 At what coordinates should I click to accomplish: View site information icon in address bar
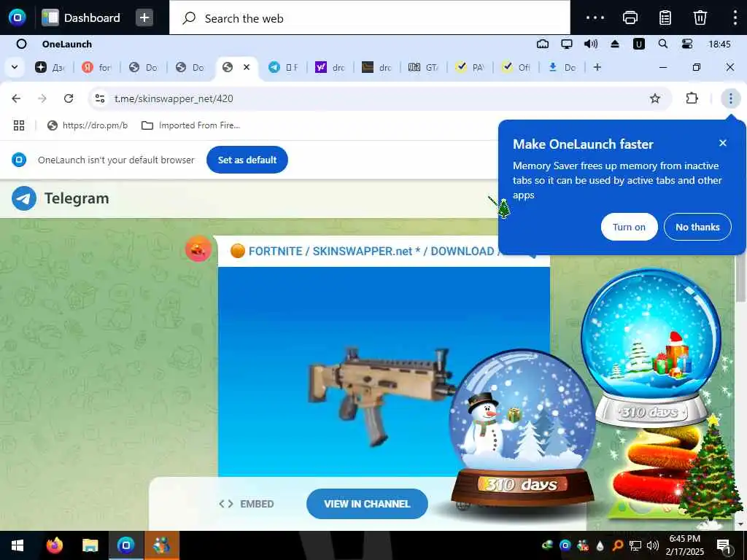[99, 98]
